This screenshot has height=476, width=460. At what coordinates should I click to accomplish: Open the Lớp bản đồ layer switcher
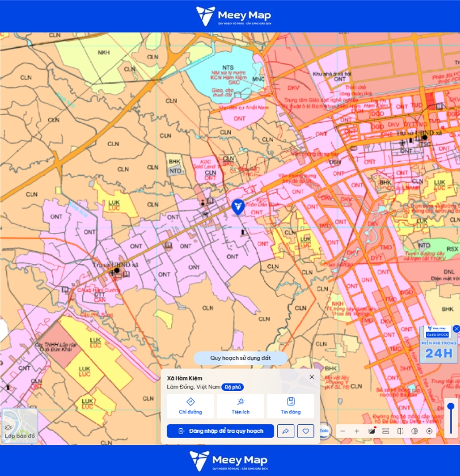click(x=20, y=425)
